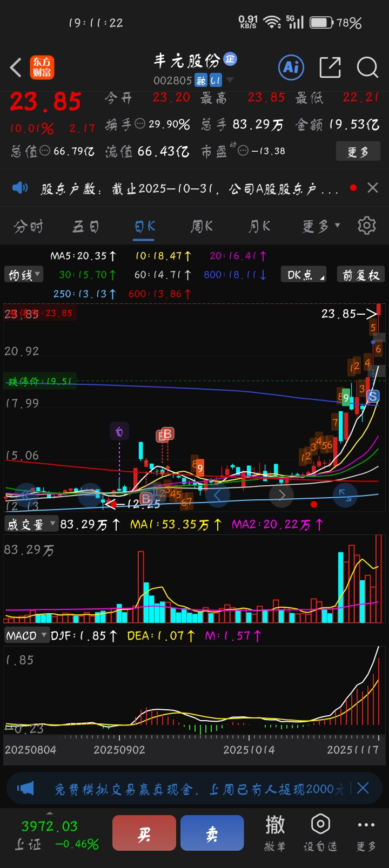This screenshot has width=389, height=868.
Task: Tap the 800:18.11 moving average label
Action: 236,275
